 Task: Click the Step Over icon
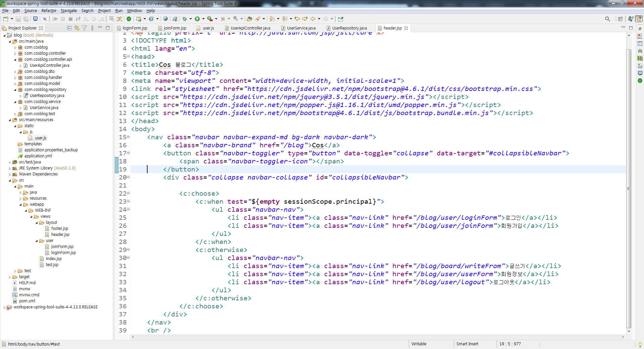[x=94, y=19]
